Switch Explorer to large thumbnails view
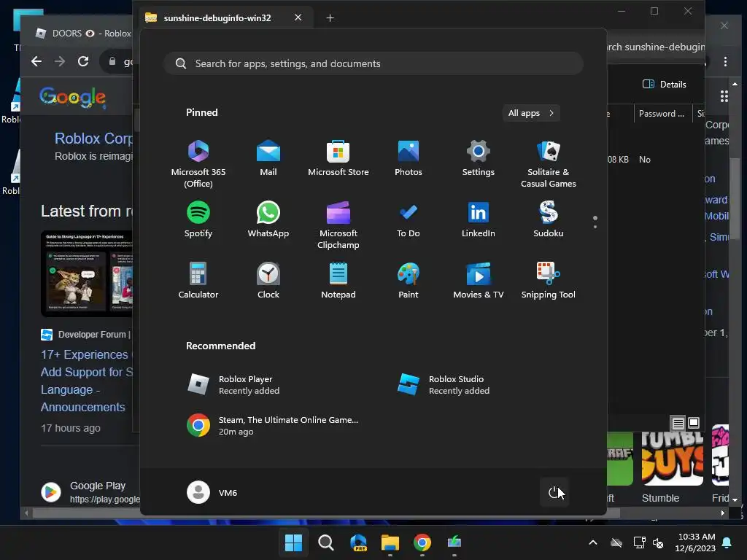Screen dimensions: 747x560 (x=694, y=423)
